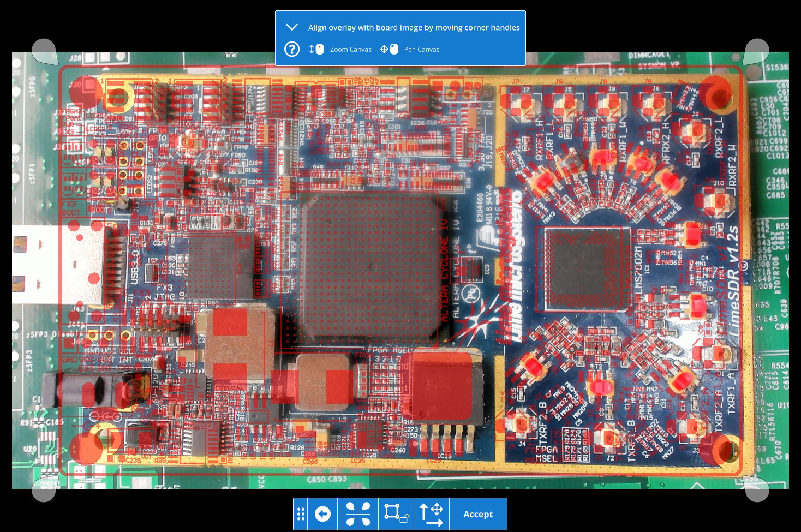Accept the overlay alignment
The width and height of the screenshot is (801, 532).
click(478, 514)
